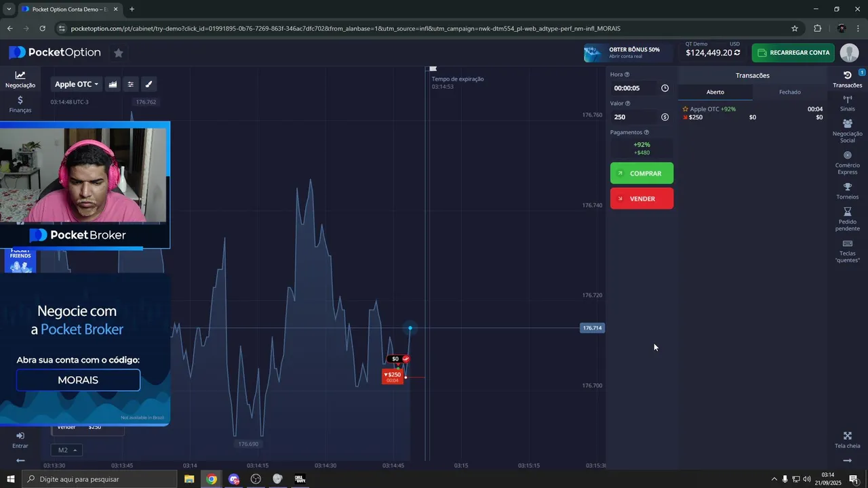Click the clock icon beside trade time

665,88
